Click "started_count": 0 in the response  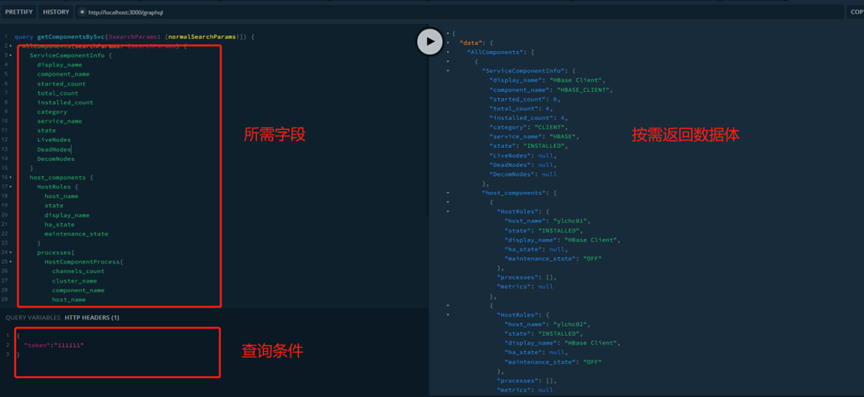pos(525,99)
